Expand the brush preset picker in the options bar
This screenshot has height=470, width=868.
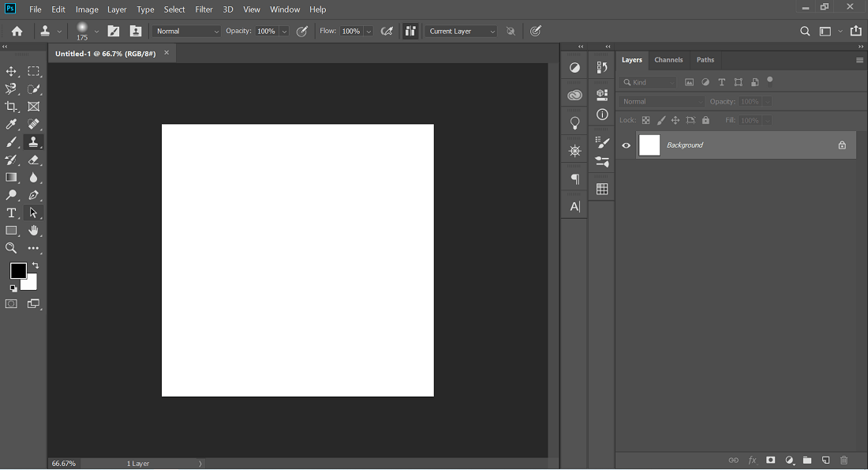coord(96,31)
